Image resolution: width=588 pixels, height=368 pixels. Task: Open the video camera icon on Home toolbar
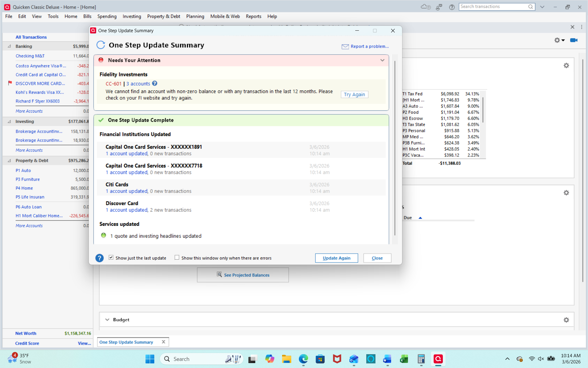574,40
